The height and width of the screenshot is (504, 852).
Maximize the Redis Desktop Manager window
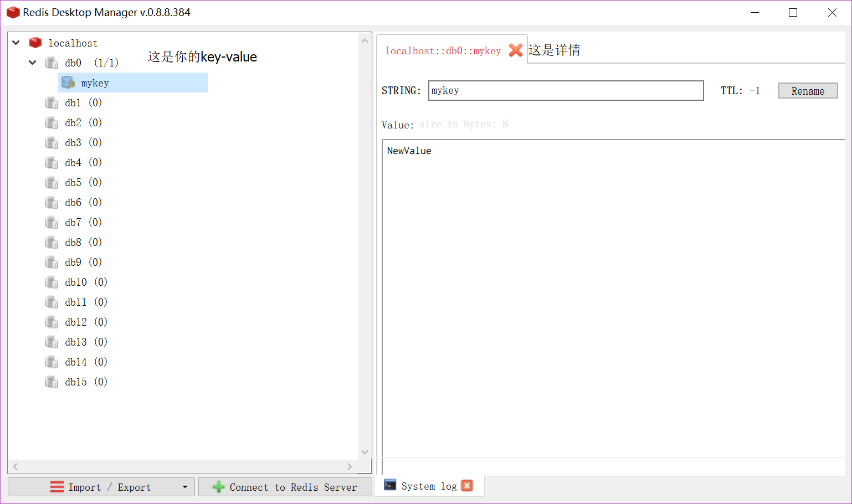793,12
